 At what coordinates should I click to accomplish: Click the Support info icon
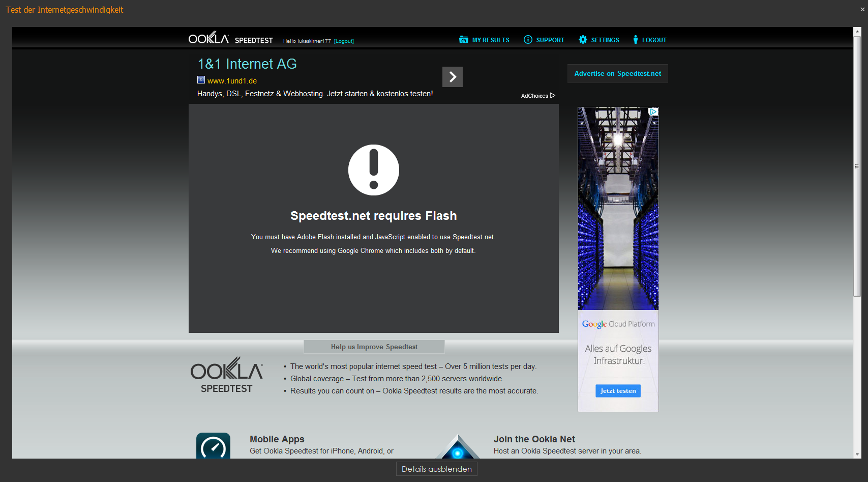[528, 40]
